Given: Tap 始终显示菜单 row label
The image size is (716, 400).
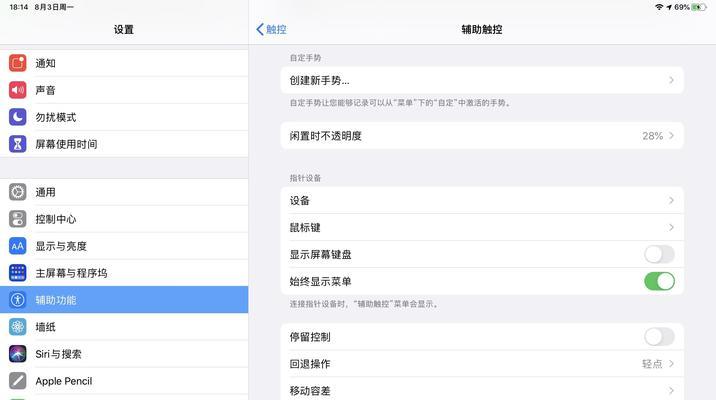Looking at the screenshot, I should 321,281.
